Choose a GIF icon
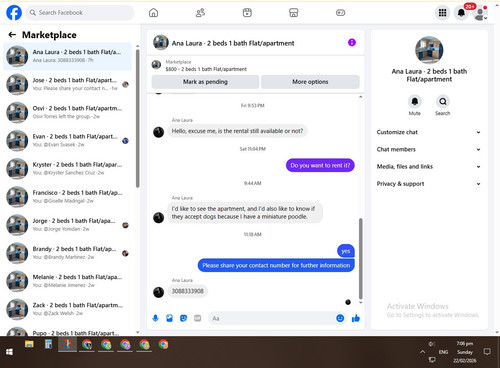The image size is (500, 368). [198, 318]
